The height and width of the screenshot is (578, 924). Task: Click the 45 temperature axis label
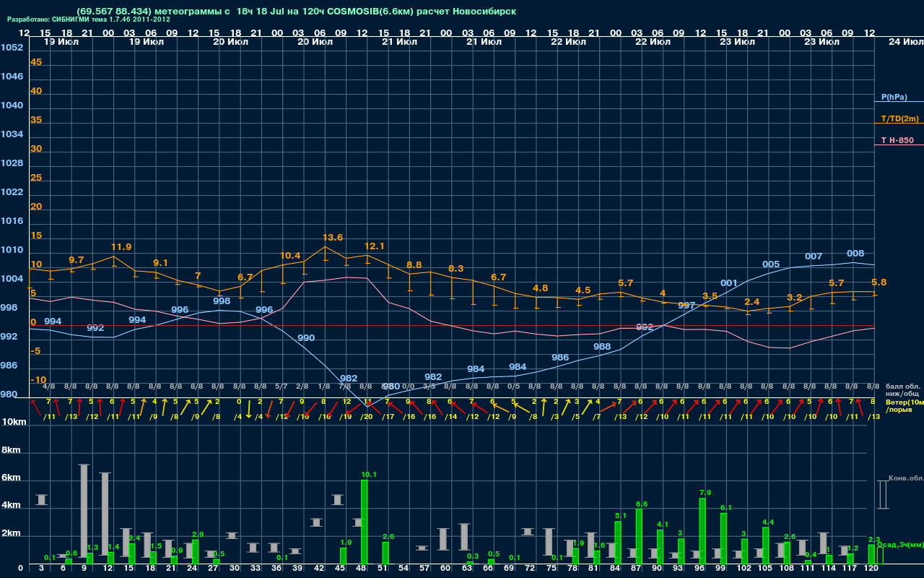pos(36,62)
